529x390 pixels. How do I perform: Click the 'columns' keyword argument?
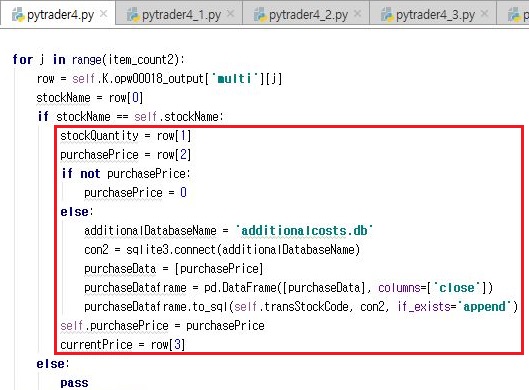399,288
